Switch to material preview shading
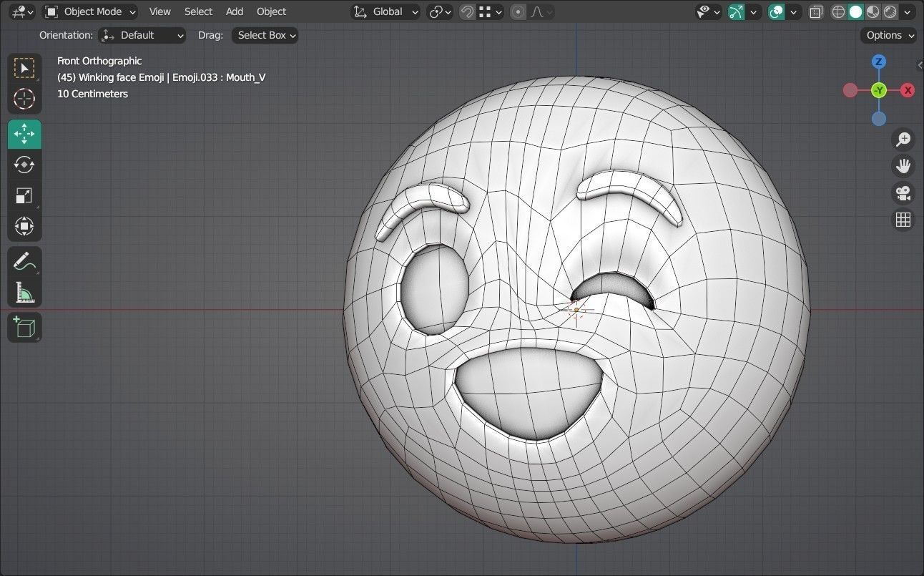924x576 pixels. [873, 11]
